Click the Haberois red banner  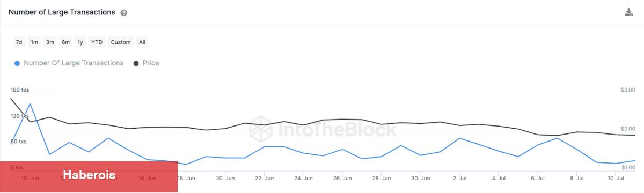click(x=89, y=176)
